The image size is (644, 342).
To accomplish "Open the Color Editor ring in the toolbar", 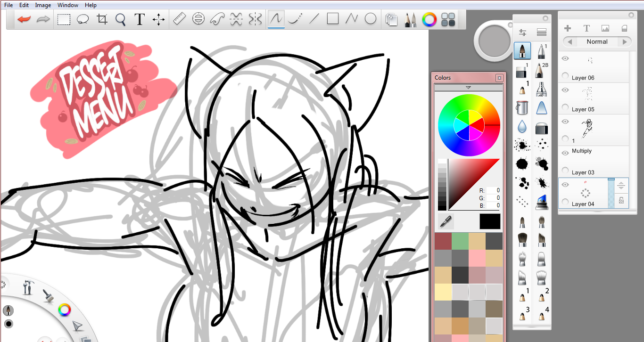I will [x=429, y=19].
